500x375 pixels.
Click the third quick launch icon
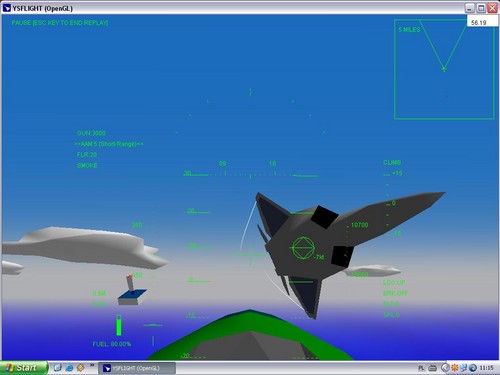click(x=81, y=368)
